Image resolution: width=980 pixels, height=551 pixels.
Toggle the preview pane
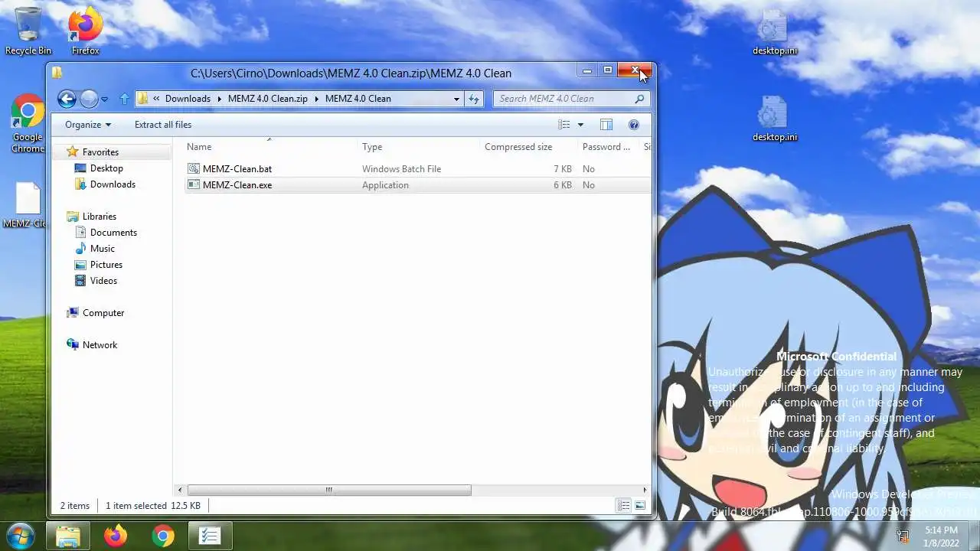point(606,125)
